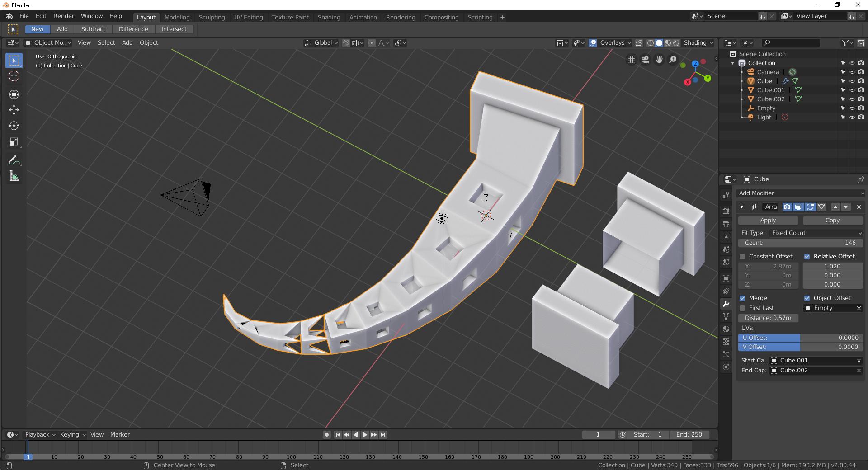Select the Subtract selection mode button

(93, 29)
